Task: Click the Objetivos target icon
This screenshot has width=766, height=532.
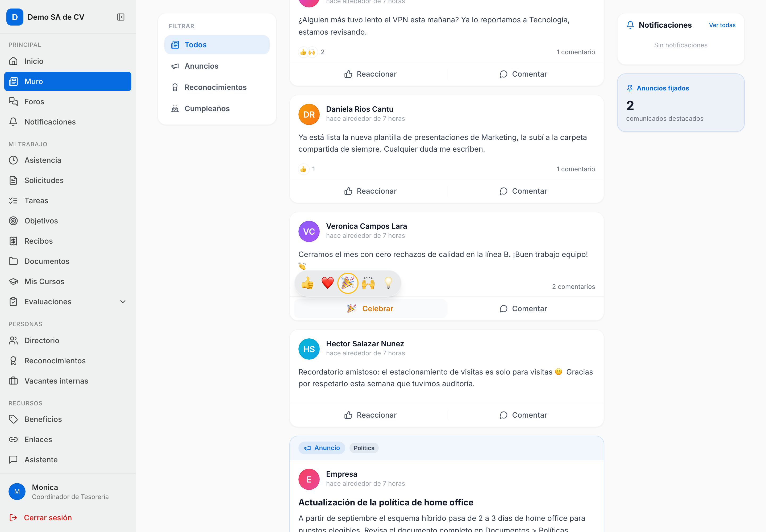Action: click(x=13, y=221)
